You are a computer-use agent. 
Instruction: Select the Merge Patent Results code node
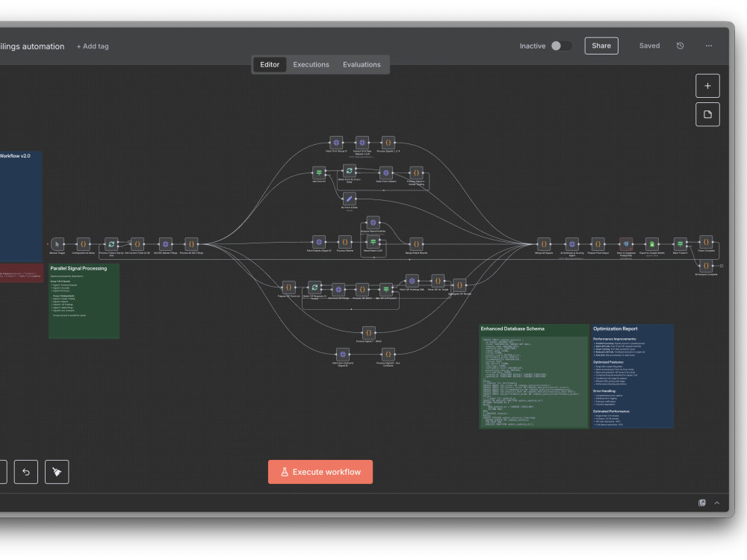tap(416, 244)
